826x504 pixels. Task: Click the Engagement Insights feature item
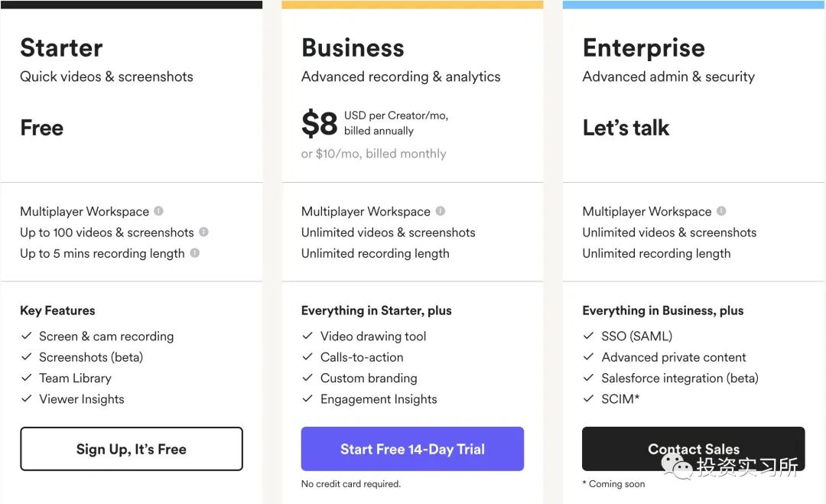click(x=379, y=399)
